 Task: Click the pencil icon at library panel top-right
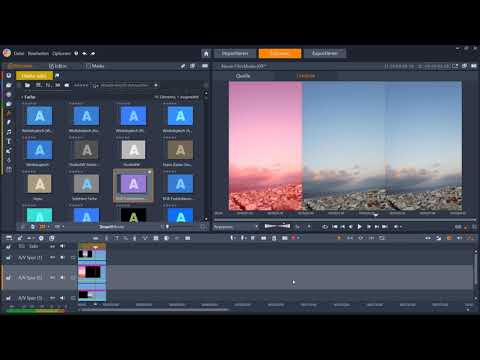tap(183, 66)
